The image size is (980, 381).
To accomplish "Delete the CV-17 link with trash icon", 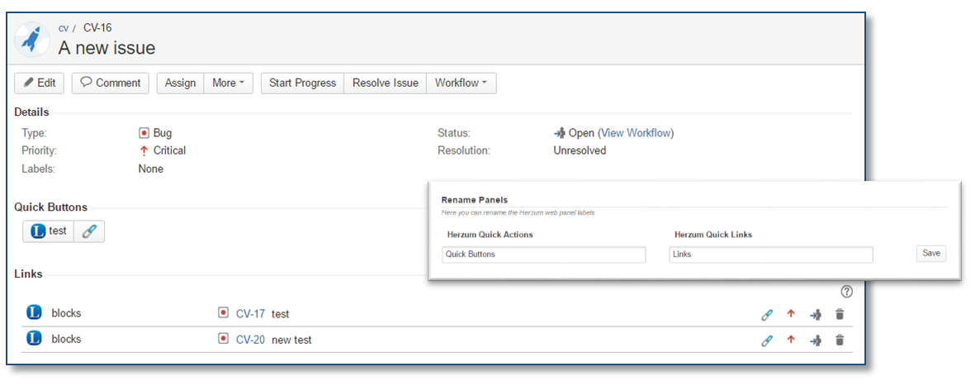I will [840, 315].
